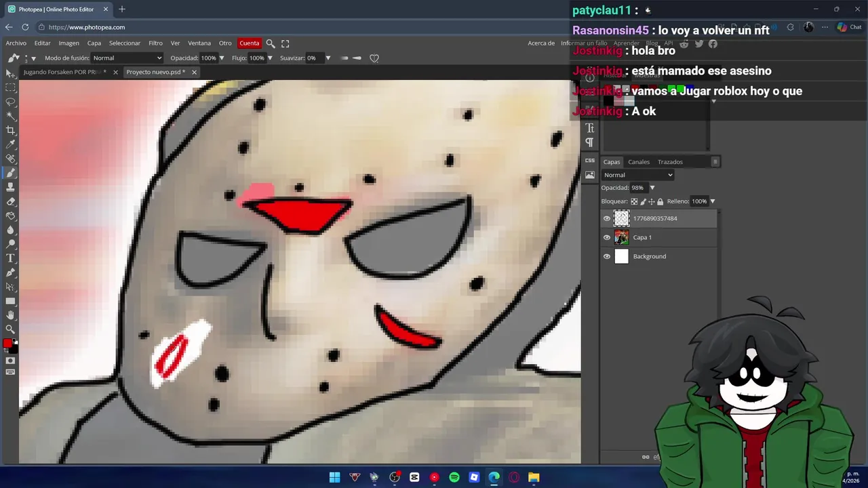Toggle lock all padlock icon
This screenshot has height=488, width=868.
(x=660, y=201)
